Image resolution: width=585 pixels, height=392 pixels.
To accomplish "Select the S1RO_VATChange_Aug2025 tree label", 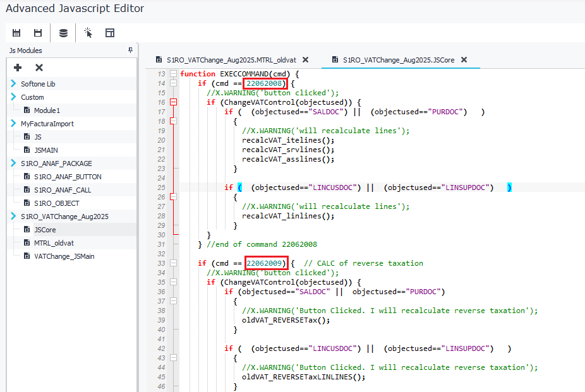I will 64,217.
